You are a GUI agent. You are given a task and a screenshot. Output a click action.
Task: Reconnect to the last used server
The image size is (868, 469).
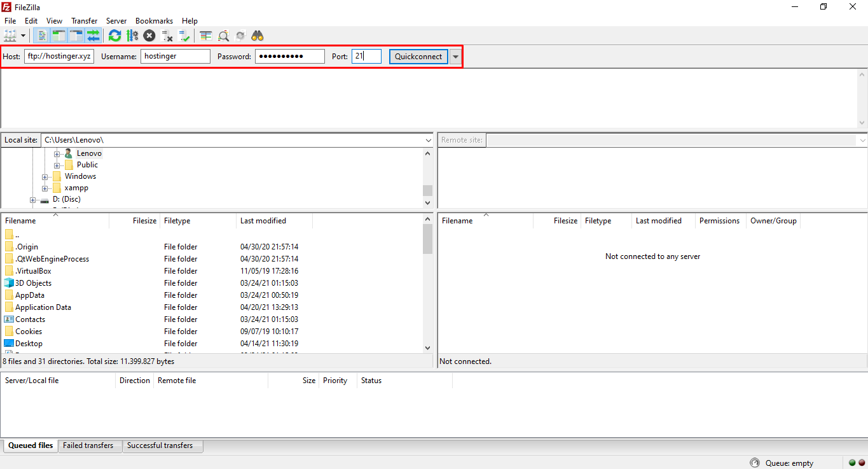(184, 35)
